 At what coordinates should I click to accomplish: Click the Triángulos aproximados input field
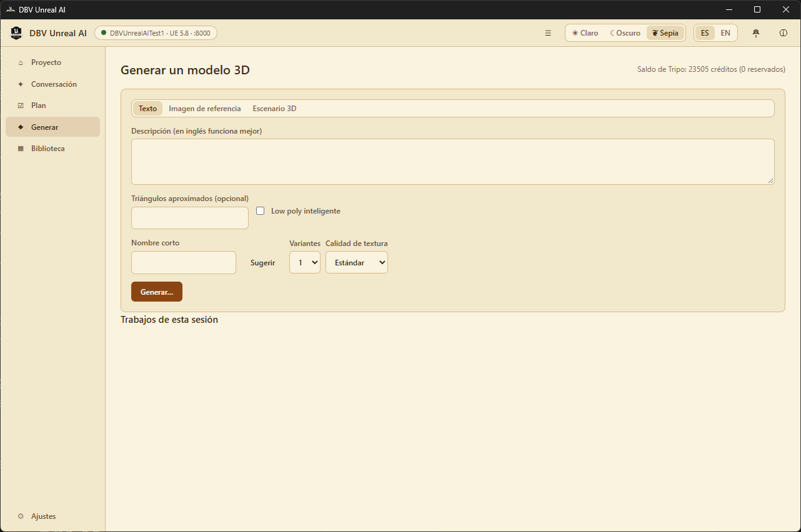(x=190, y=218)
